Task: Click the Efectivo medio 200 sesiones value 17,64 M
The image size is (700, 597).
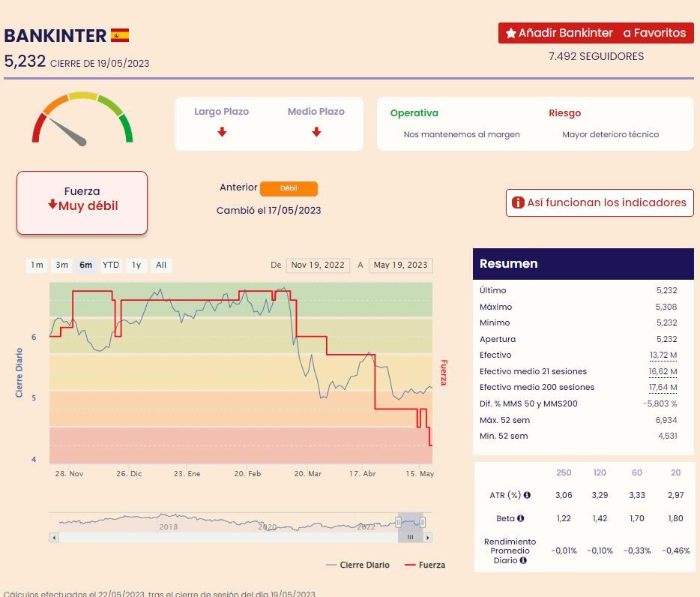Action: click(x=663, y=387)
